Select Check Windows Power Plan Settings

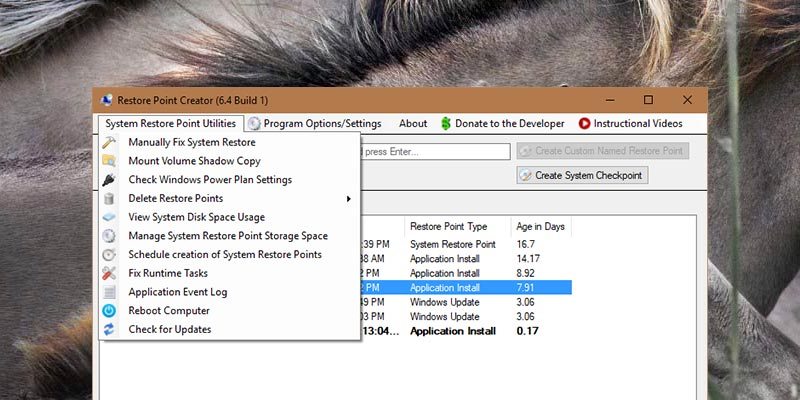point(230,180)
